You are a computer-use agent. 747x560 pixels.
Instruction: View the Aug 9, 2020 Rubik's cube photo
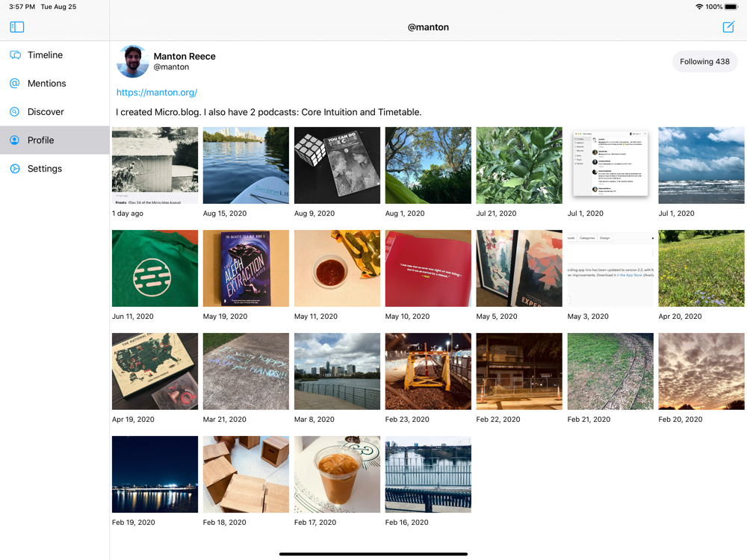[x=338, y=165]
